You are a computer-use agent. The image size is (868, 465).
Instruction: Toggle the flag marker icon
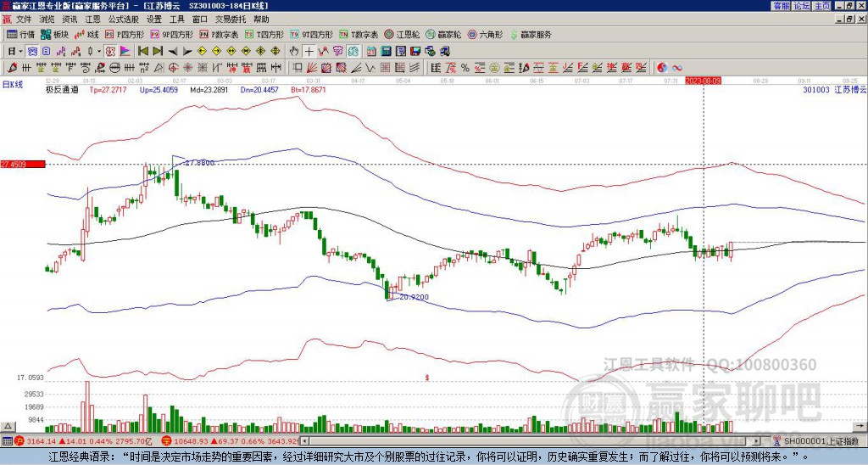tap(125, 52)
